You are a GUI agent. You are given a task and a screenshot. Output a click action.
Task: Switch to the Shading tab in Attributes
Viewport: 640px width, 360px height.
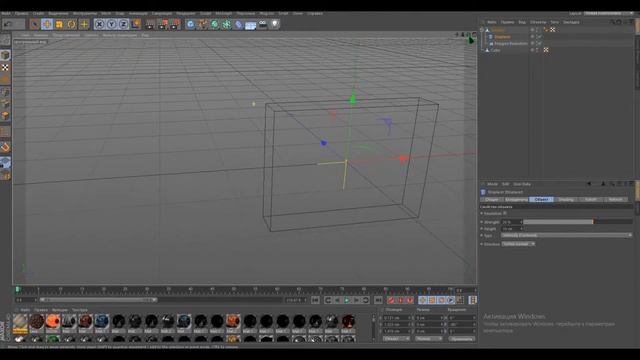[x=566, y=199]
